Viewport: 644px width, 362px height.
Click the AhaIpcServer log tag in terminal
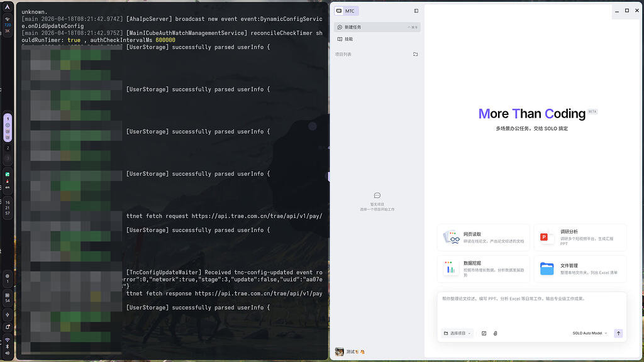click(148, 19)
